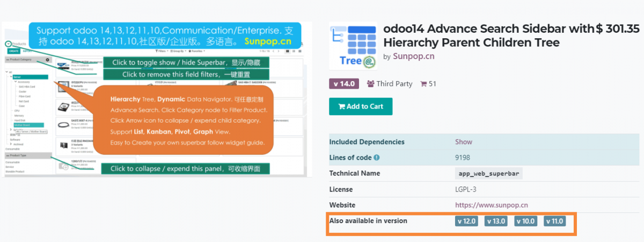Click the 'Website' row label
Image resolution: width=644 pixels, height=242 pixels.
[342, 205]
